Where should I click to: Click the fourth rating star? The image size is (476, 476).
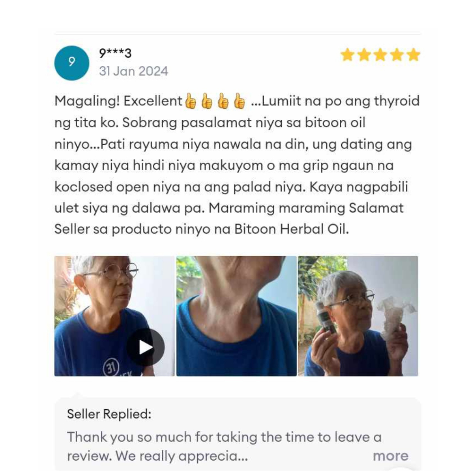[x=397, y=55]
